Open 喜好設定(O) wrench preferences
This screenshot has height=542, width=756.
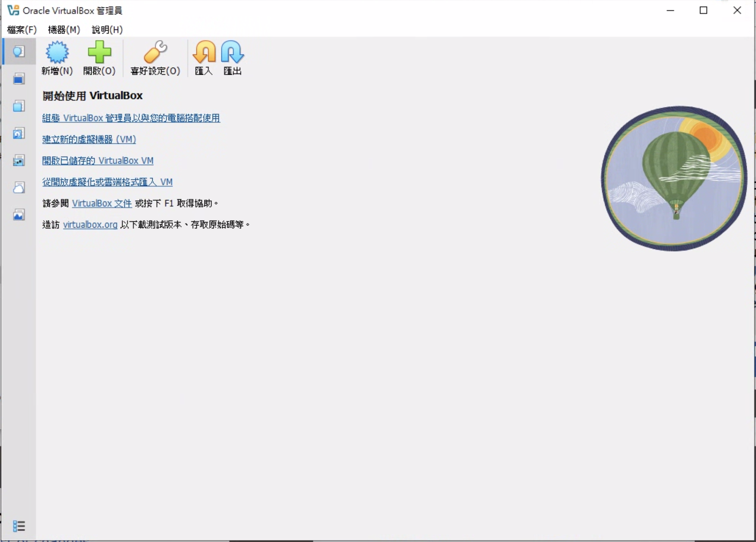pyautogui.click(x=155, y=52)
